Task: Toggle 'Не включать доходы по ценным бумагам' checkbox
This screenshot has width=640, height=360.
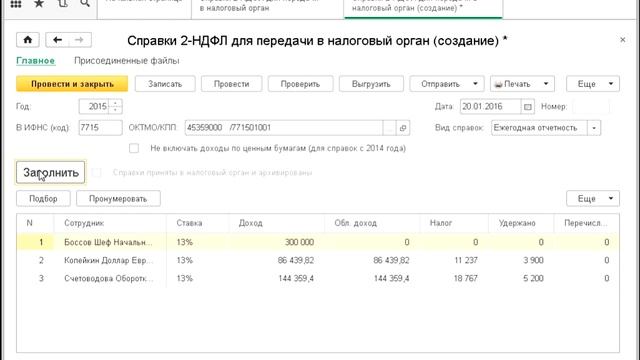Action: (x=134, y=148)
